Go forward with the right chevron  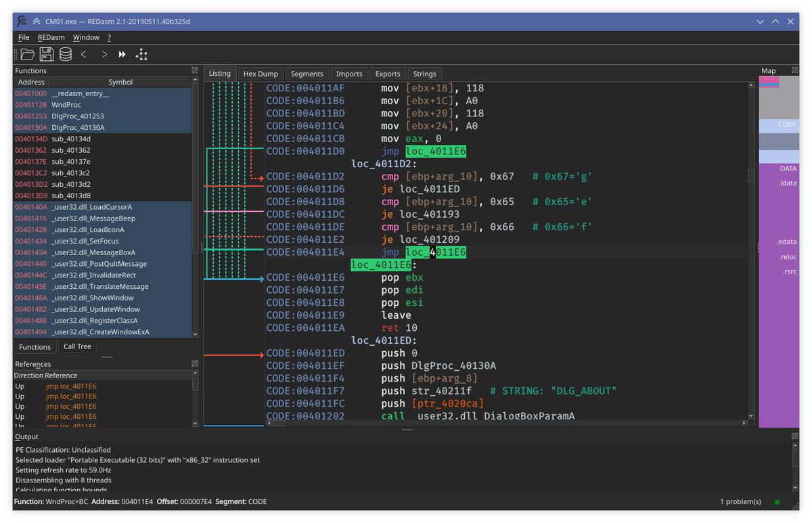point(104,54)
